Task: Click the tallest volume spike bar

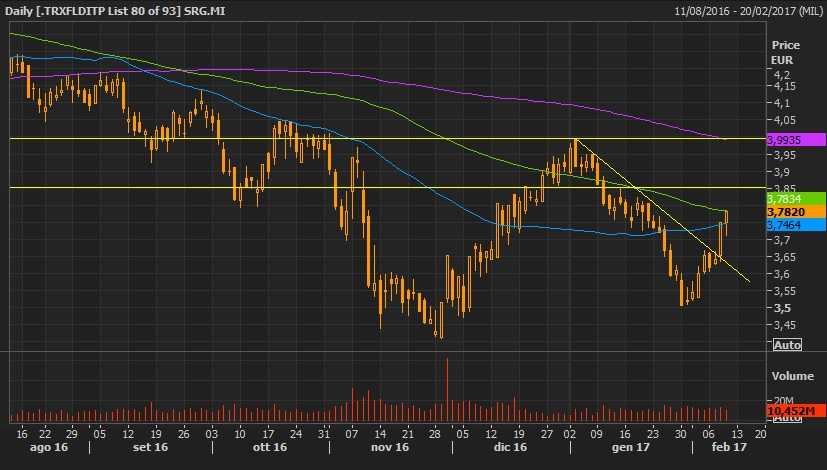Action: pyautogui.click(x=447, y=389)
